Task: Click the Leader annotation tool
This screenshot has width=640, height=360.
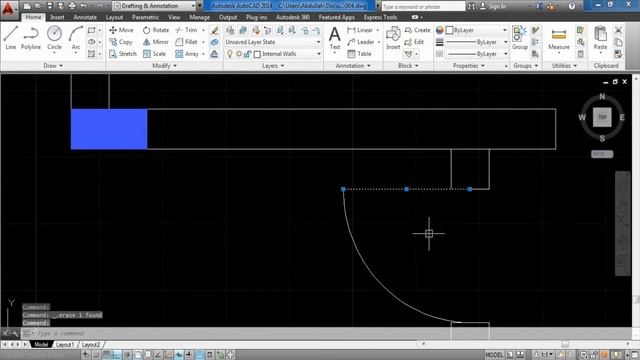Action: (x=361, y=42)
